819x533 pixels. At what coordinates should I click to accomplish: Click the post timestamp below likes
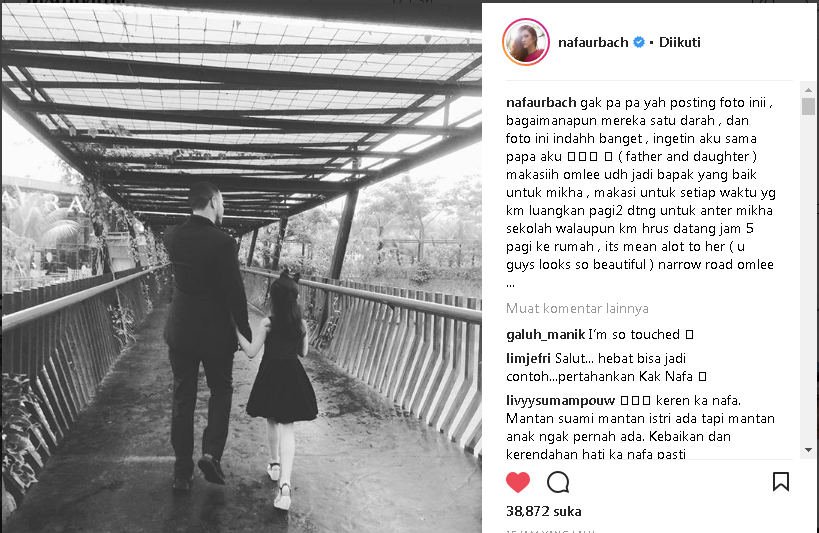tap(551, 530)
